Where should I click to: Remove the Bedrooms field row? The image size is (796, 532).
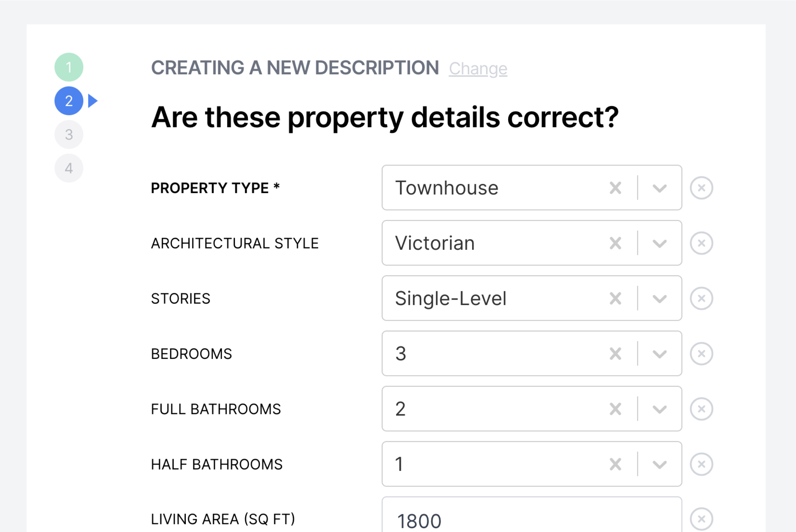701,354
